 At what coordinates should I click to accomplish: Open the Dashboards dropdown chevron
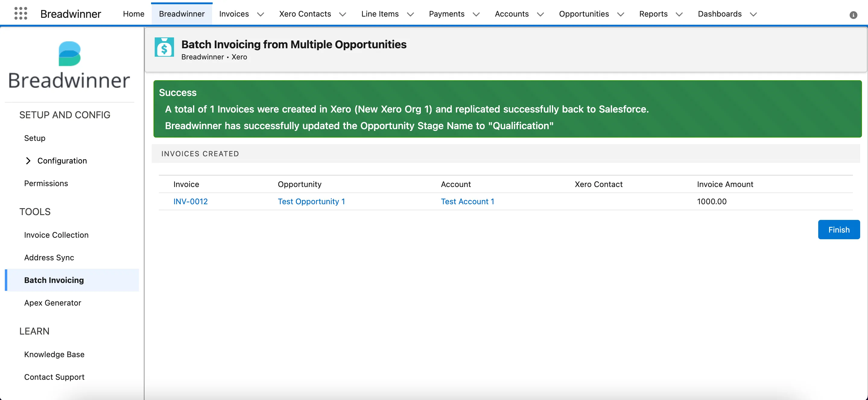(753, 14)
